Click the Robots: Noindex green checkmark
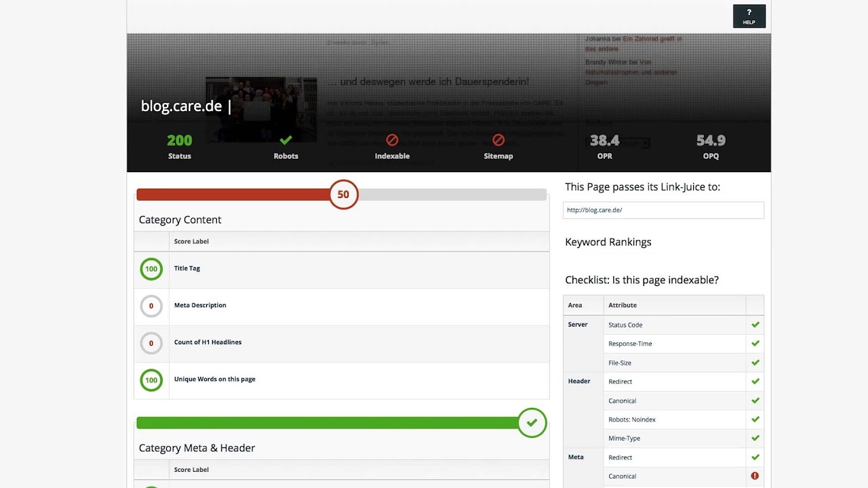This screenshot has width=868, height=488. pyautogui.click(x=755, y=420)
